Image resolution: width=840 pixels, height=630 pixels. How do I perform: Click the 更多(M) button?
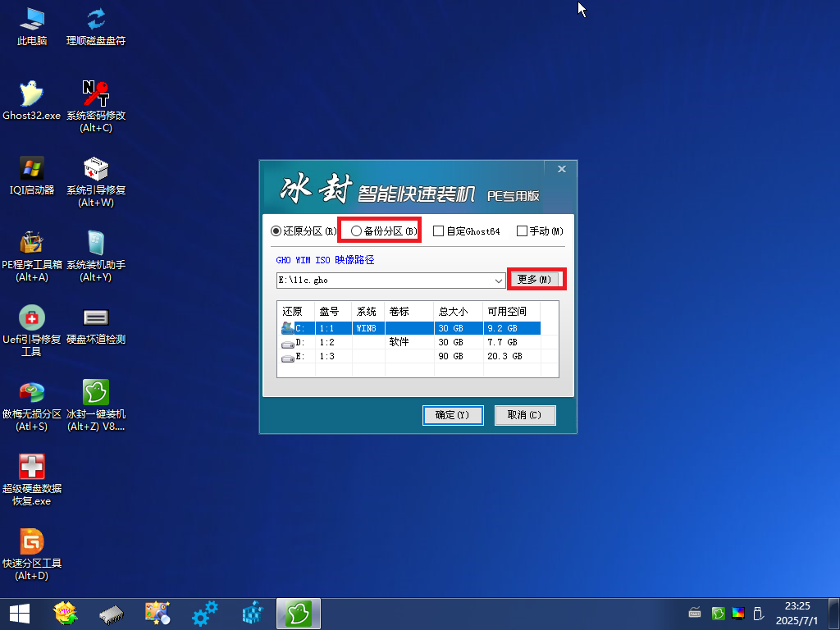point(534,279)
